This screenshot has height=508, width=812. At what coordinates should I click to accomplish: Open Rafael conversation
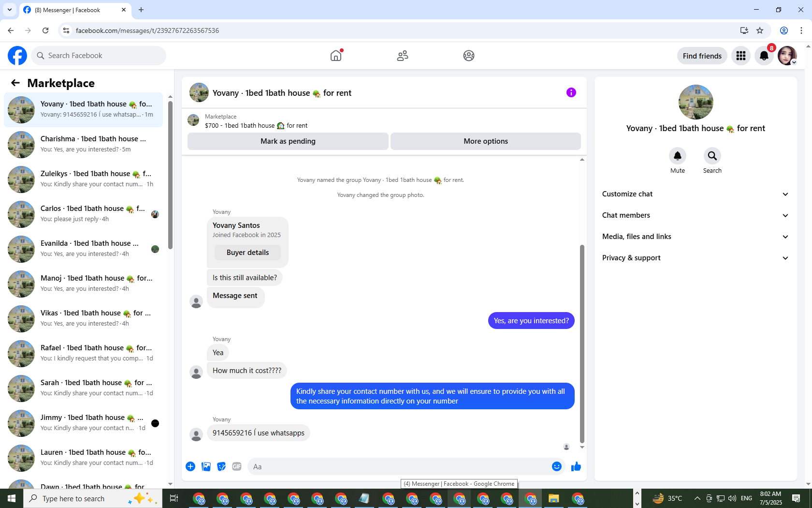pyautogui.click(x=83, y=353)
